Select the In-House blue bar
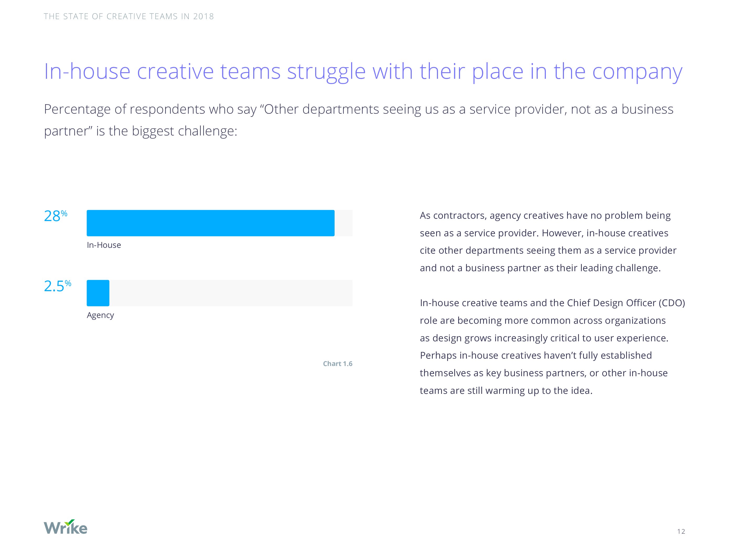729x560 pixels. click(x=210, y=223)
